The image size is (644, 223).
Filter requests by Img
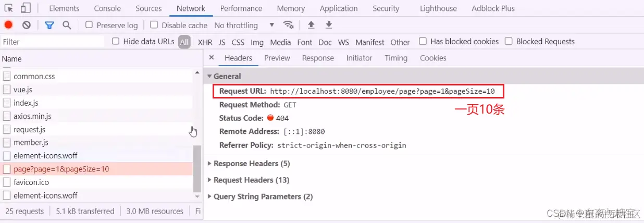coord(257,42)
